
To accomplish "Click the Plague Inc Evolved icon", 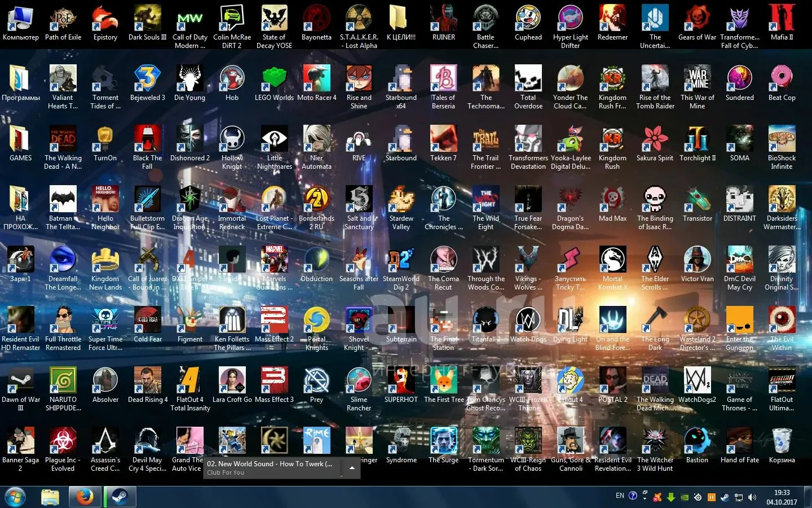I will tap(63, 449).
